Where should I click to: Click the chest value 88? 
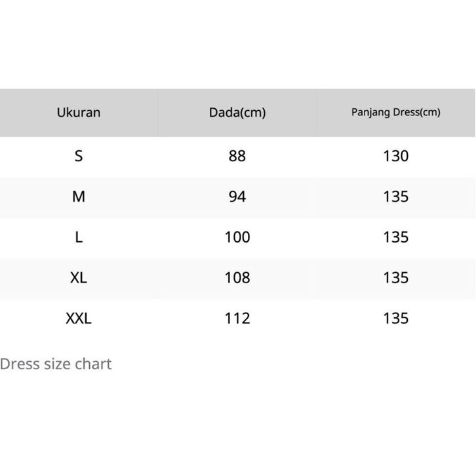(x=237, y=156)
